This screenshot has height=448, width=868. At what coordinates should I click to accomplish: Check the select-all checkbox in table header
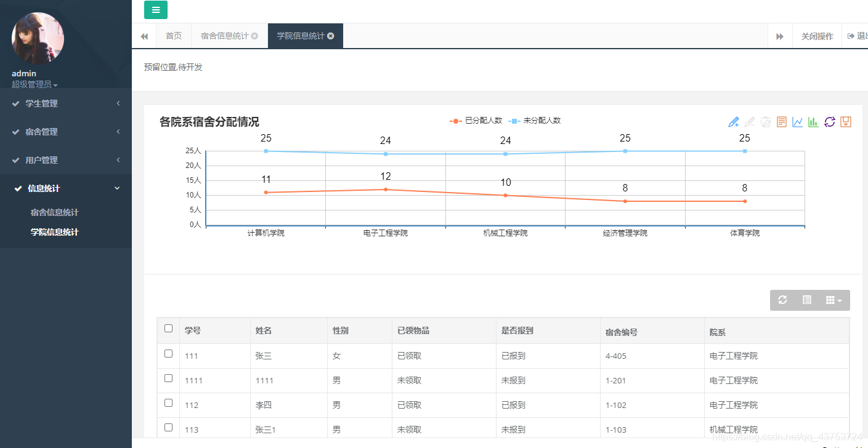tap(168, 329)
